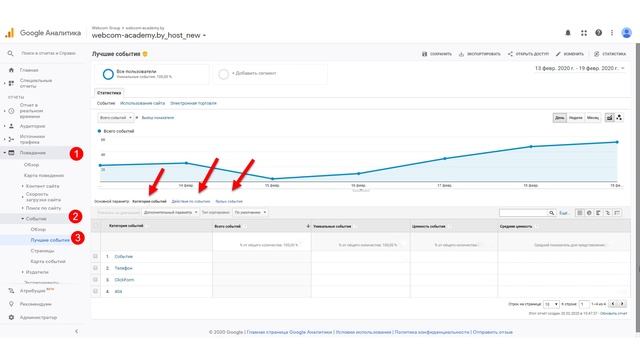Open the rows-per-page dropdown
Image resolution: width=640 pixels, height=360 pixels.
pyautogui.click(x=551, y=304)
